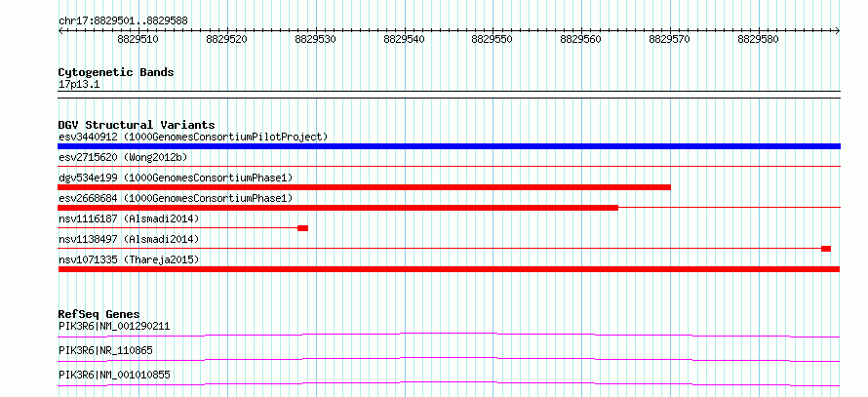Click the chr17:8829501..8829588 region label

click(123, 21)
